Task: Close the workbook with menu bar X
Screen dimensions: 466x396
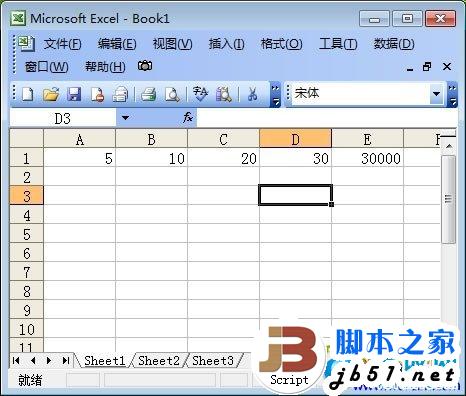Action: pos(447,67)
